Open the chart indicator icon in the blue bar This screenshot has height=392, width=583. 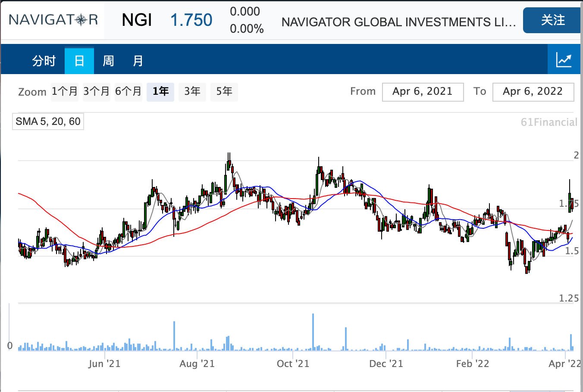pyautogui.click(x=564, y=59)
